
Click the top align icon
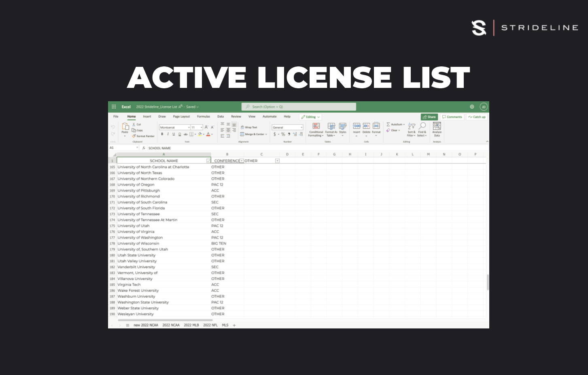tap(222, 124)
